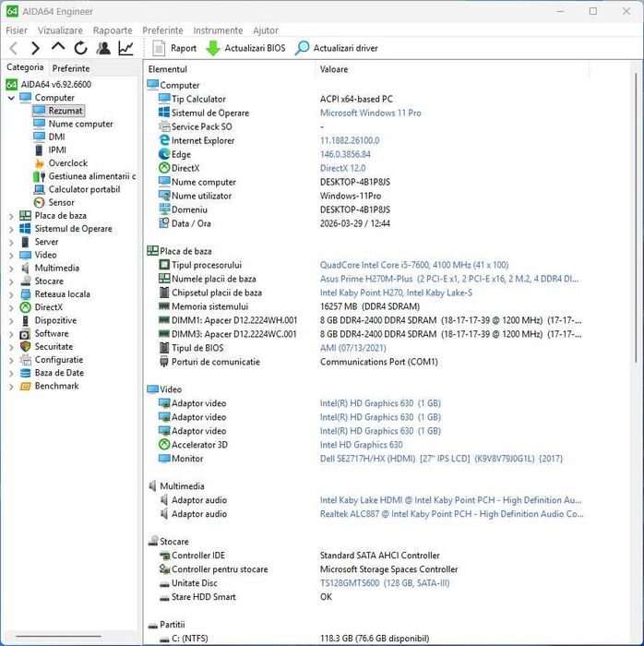Go forward with the right arrow toolbar icon
The image size is (644, 646).
tap(36, 48)
